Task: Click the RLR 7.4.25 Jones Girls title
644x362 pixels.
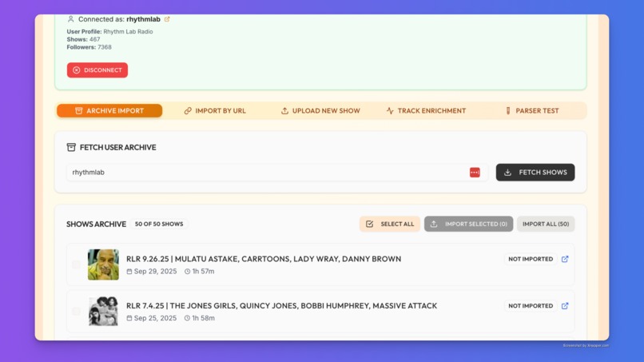Action: [282, 306]
